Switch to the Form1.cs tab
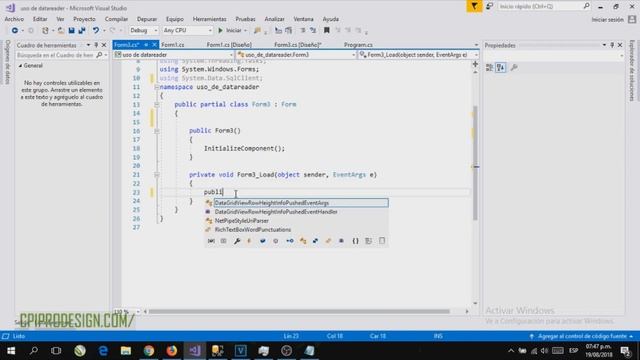The width and height of the screenshot is (640, 360). point(173,45)
